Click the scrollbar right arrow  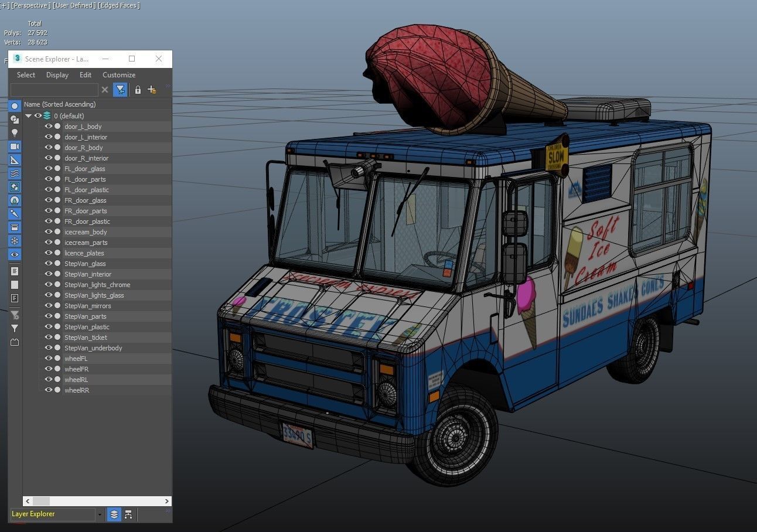click(x=166, y=502)
